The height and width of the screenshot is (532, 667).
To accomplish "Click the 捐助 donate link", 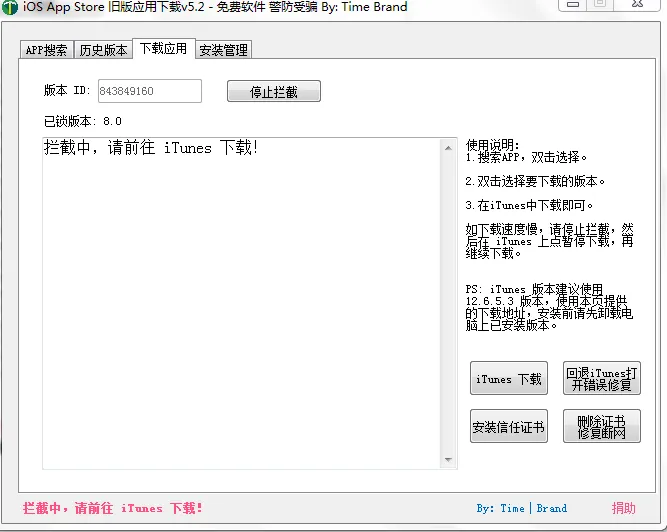I will coord(623,508).
